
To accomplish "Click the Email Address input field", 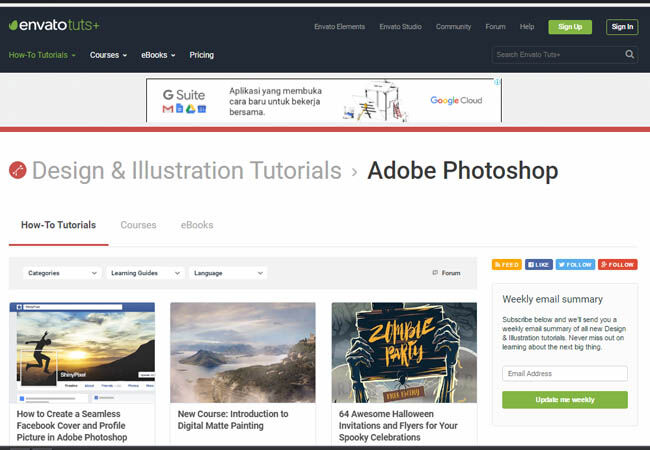I will point(565,373).
